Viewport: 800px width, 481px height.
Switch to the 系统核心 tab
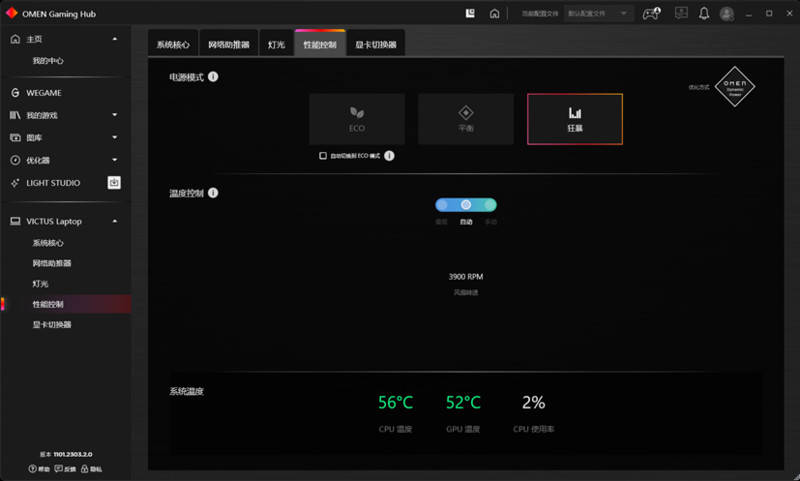click(x=173, y=44)
